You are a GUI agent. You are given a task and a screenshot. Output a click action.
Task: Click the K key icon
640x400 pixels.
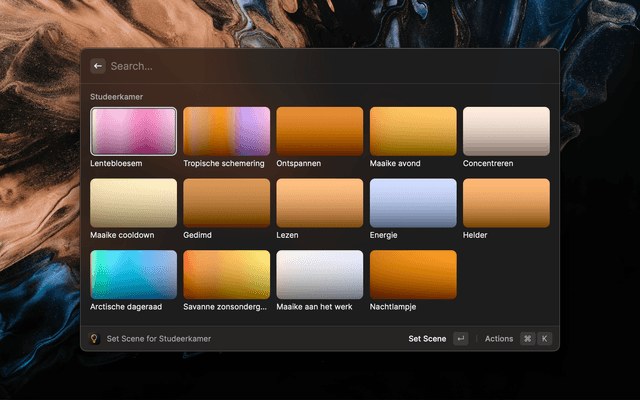click(544, 339)
